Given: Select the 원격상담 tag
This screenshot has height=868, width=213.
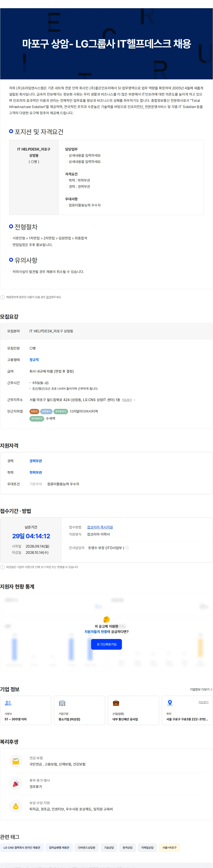Looking at the screenshot, I should click(x=128, y=848).
